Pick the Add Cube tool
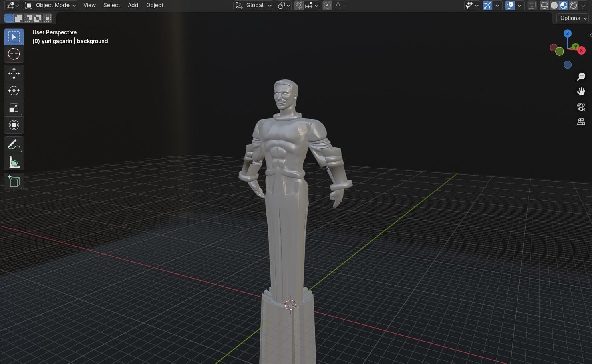This screenshot has width=592, height=364. (x=14, y=182)
